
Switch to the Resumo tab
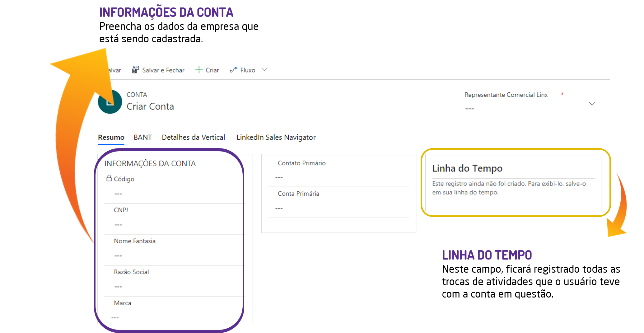tap(111, 137)
